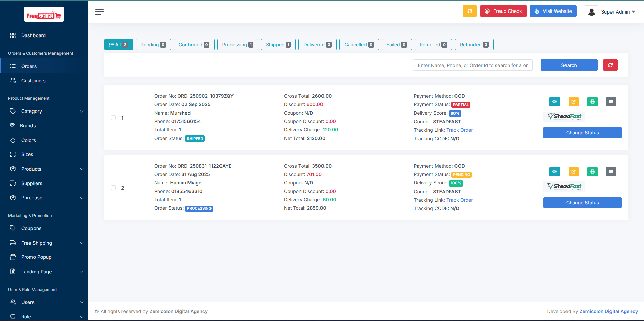Click the Fraud Check button

503,11
